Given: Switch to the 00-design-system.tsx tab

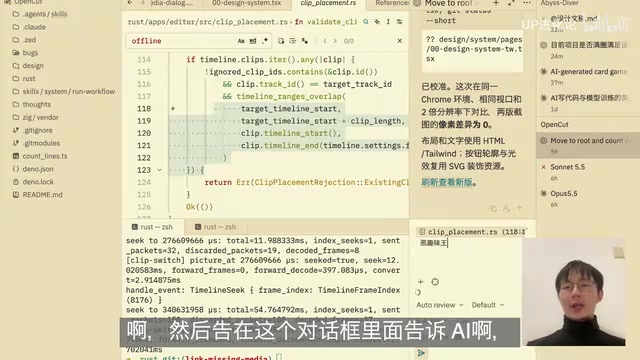Looking at the screenshot, I should point(247,3).
